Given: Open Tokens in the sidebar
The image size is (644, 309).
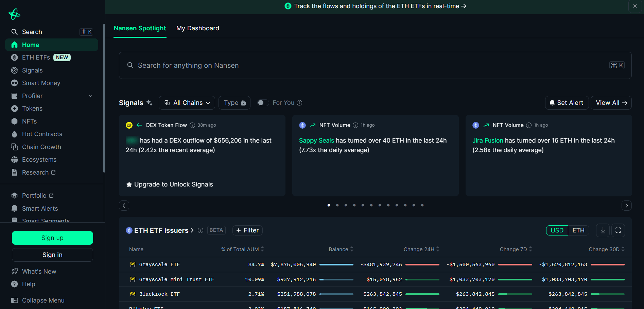Looking at the screenshot, I should pyautogui.click(x=52, y=109).
